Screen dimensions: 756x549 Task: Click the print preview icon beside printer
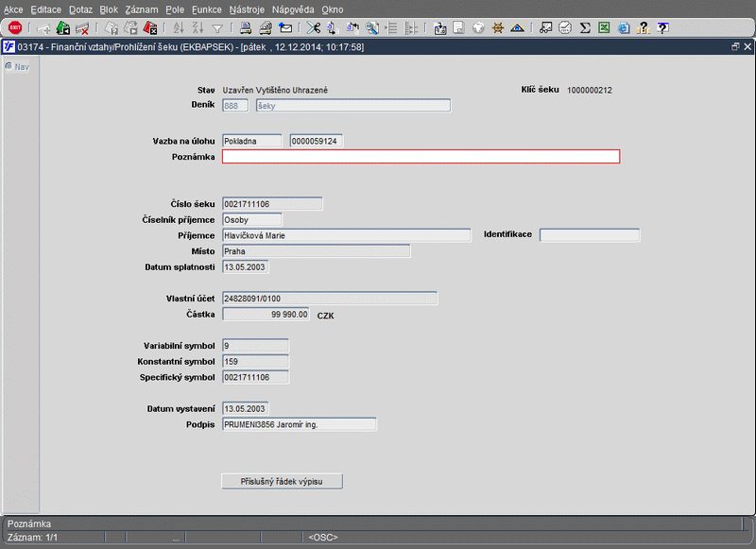[x=266, y=28]
